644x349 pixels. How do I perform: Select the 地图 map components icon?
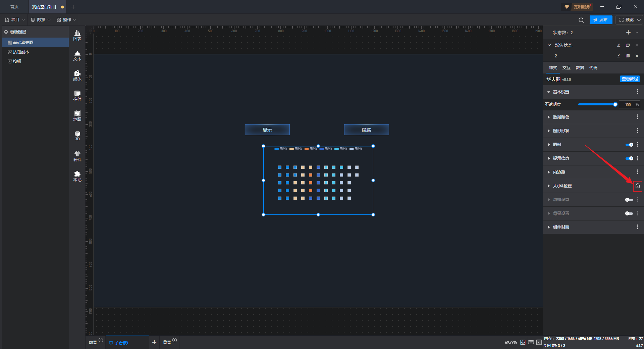[77, 116]
